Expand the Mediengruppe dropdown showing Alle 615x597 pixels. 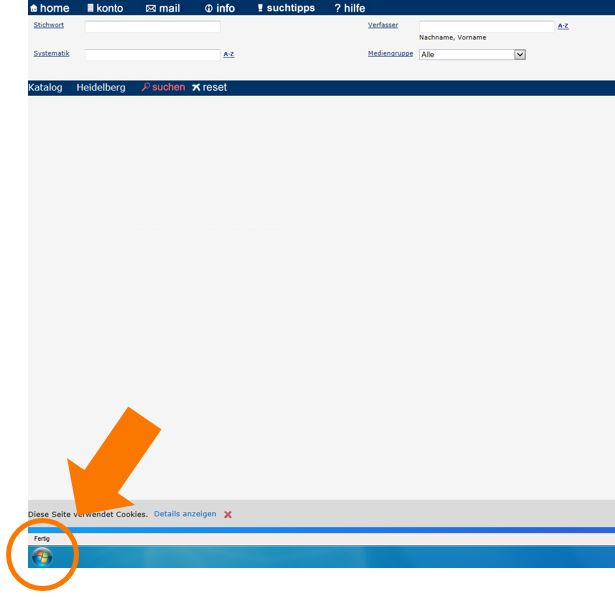tap(472, 55)
